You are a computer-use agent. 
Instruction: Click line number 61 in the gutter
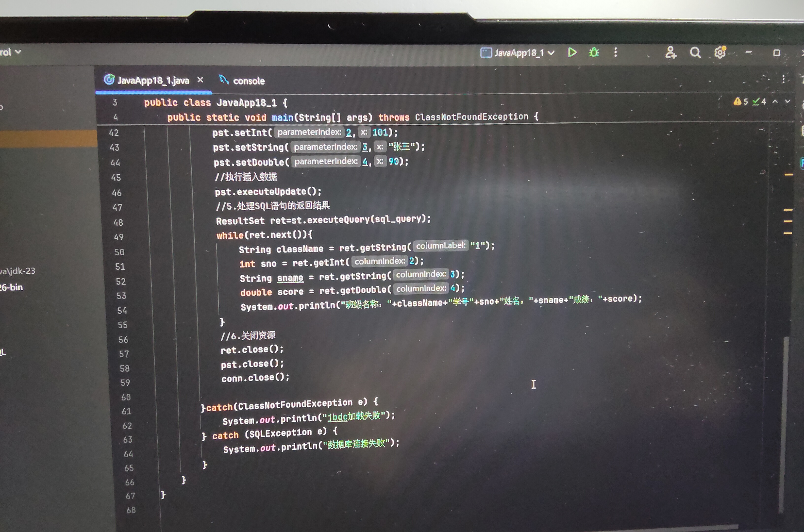point(126,411)
